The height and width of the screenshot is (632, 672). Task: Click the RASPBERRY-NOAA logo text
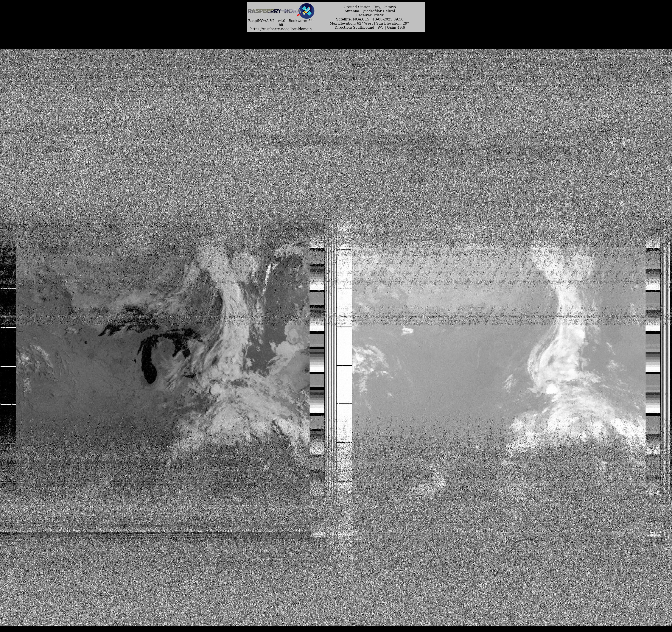273,11
